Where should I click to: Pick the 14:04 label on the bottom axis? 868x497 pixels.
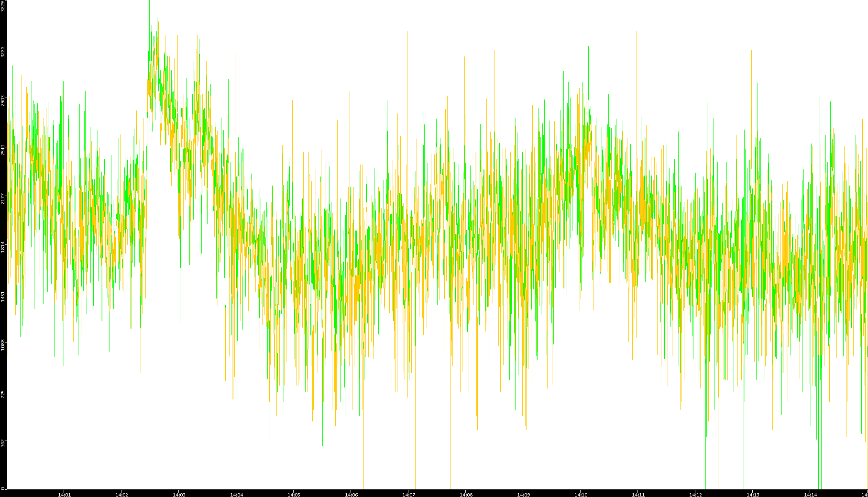236,495
